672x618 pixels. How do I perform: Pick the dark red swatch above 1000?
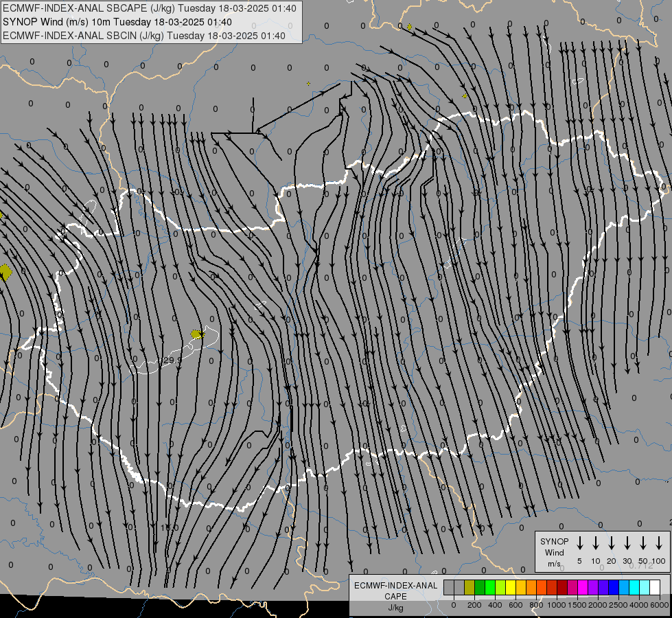(562, 587)
